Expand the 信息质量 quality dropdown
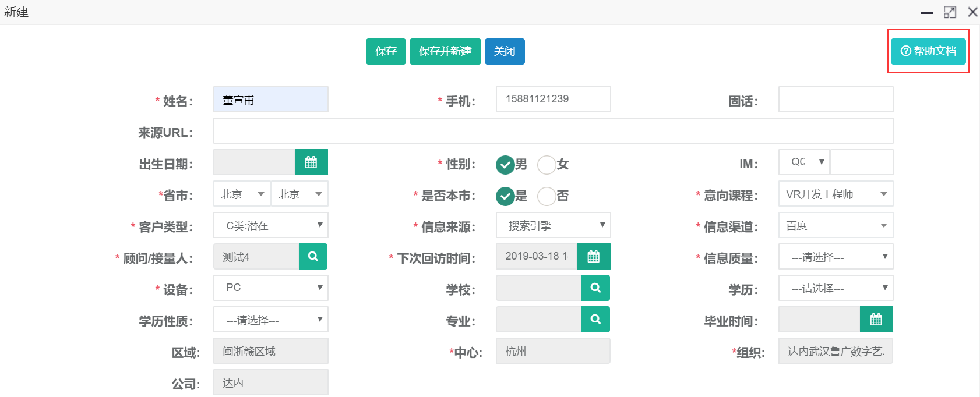 pos(836,257)
